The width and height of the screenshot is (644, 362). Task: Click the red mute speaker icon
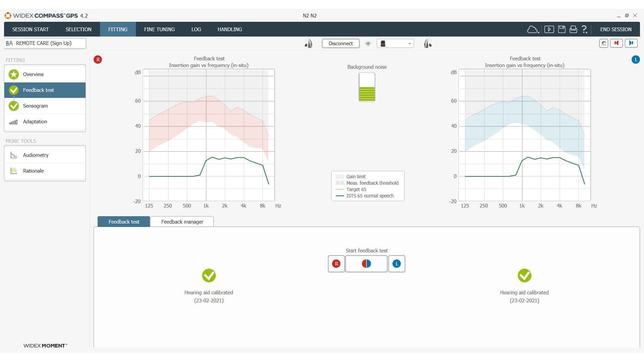pyautogui.click(x=616, y=43)
